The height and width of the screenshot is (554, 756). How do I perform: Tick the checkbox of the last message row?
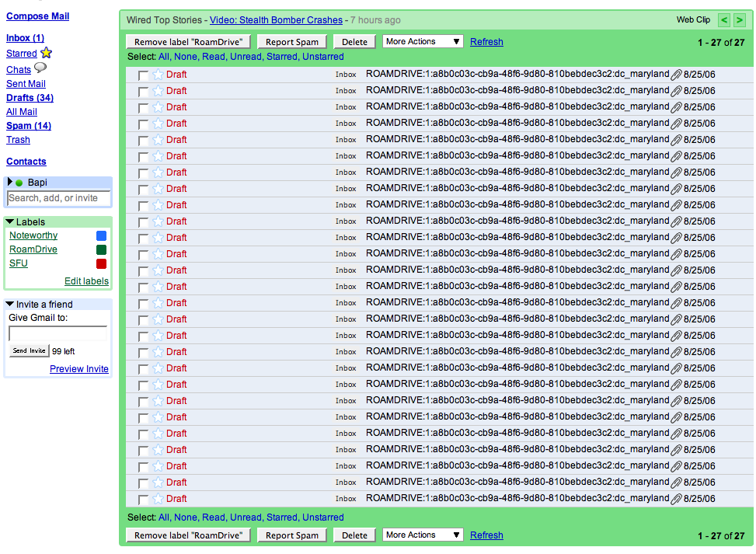pyautogui.click(x=143, y=500)
